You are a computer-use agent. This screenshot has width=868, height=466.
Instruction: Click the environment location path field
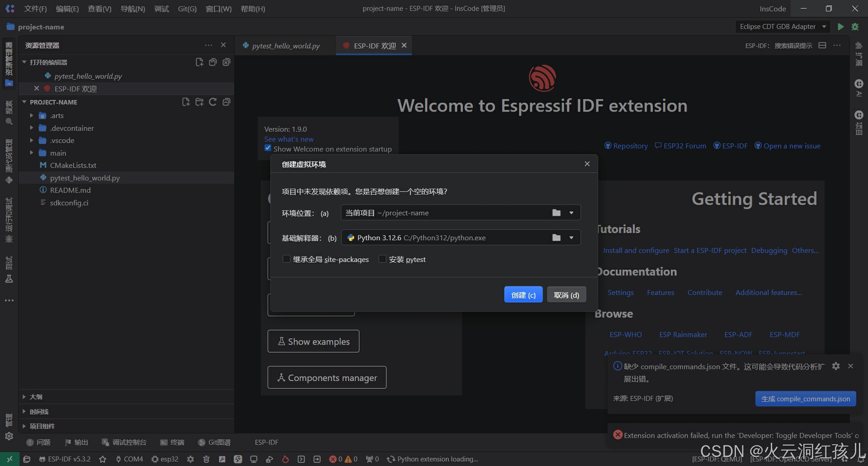tap(461, 213)
